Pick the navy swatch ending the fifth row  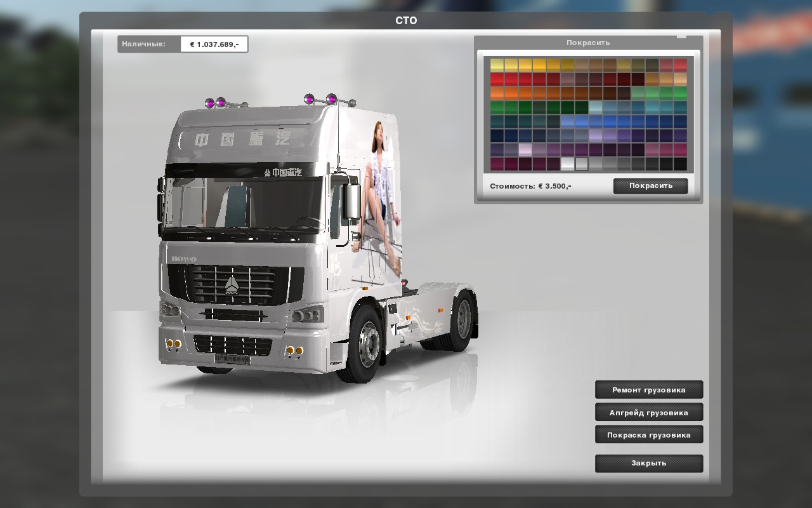pos(680,121)
